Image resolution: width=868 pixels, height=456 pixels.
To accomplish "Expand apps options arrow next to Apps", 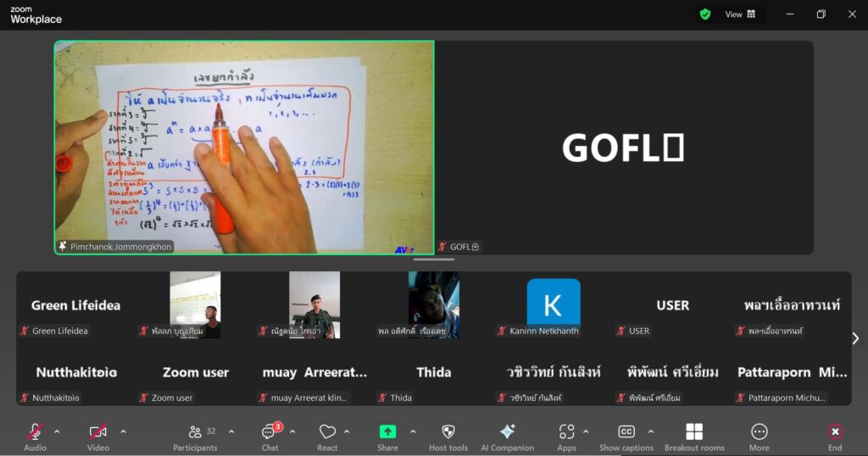I will click(586, 431).
